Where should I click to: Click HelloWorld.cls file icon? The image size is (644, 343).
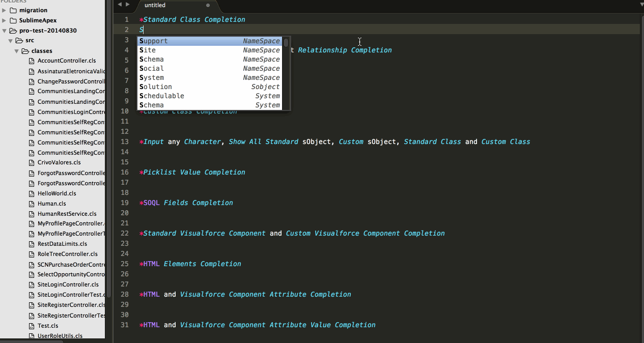32,193
